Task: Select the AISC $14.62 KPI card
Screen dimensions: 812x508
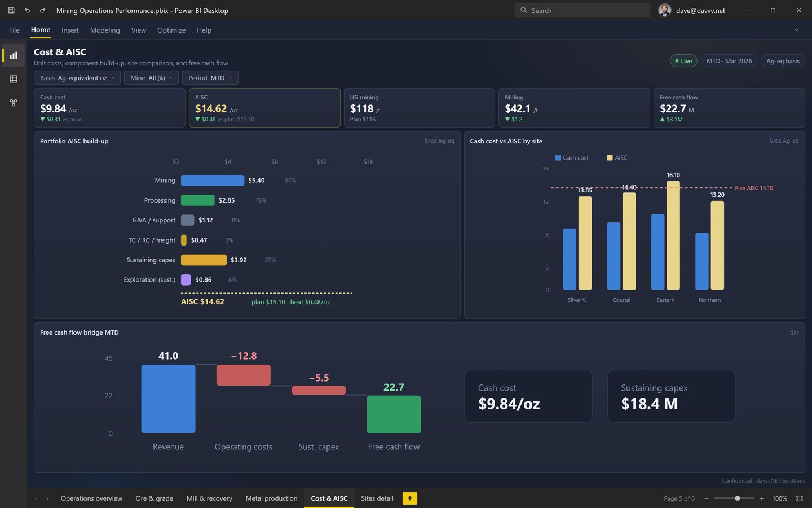Action: coord(264,108)
